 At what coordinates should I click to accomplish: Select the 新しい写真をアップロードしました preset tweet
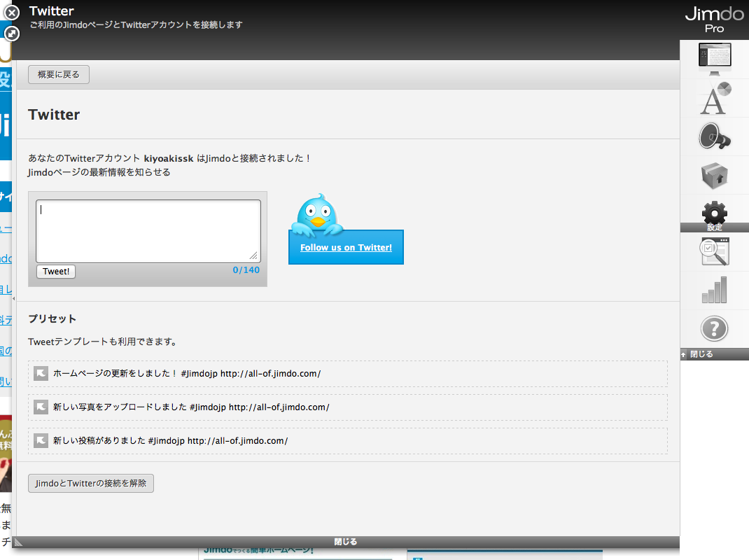coord(348,407)
